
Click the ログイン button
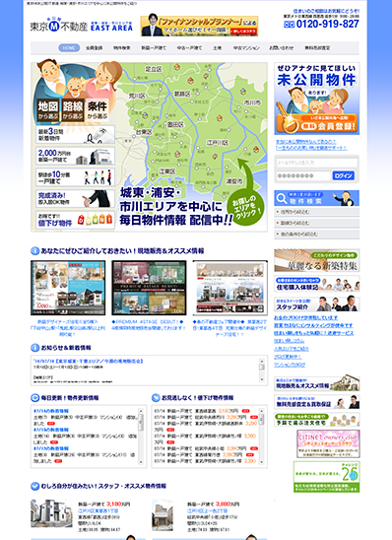344,175
